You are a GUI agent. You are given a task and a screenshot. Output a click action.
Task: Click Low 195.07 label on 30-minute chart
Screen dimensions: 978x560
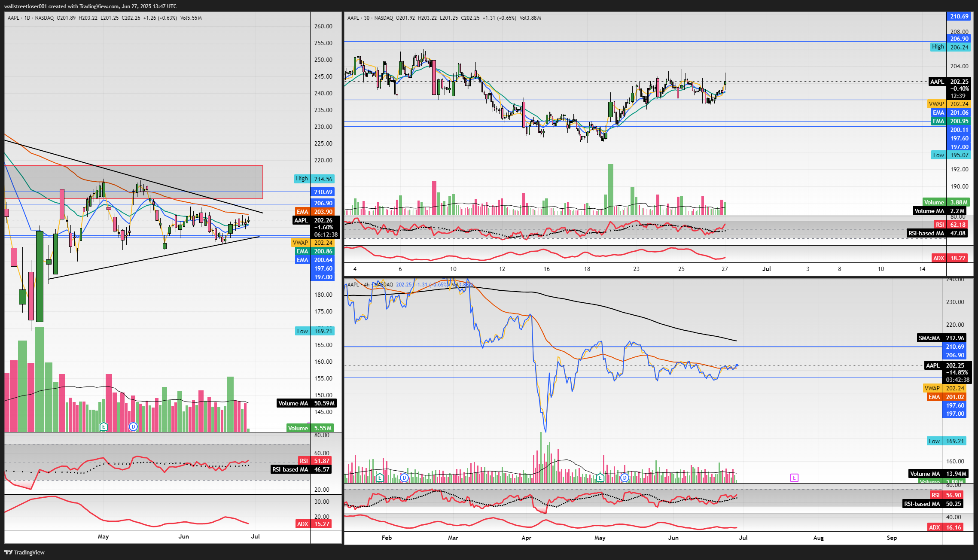pyautogui.click(x=951, y=155)
